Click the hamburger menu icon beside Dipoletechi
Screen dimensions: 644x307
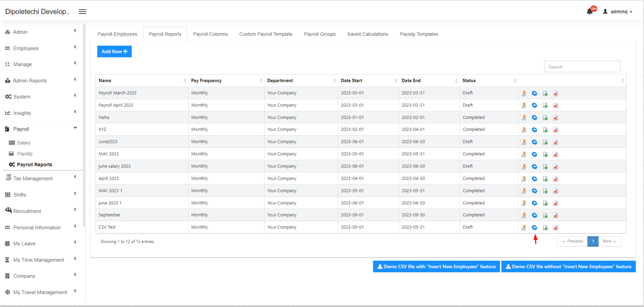pos(82,11)
